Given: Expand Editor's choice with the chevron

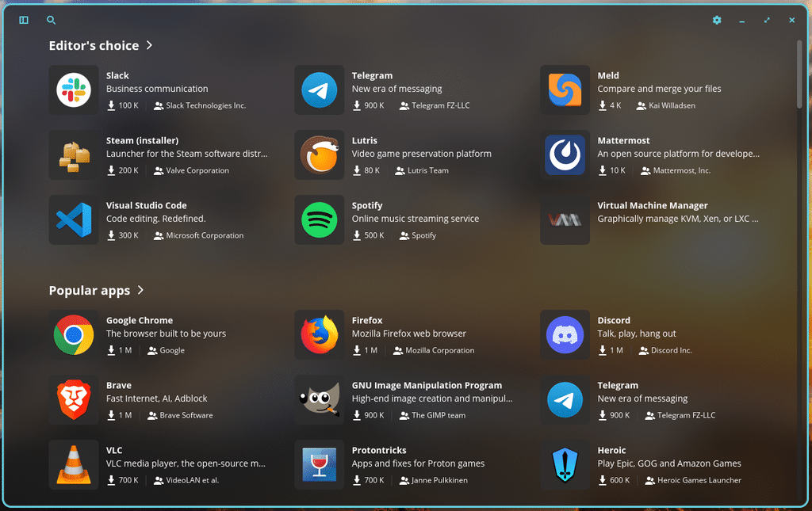Looking at the screenshot, I should [x=149, y=45].
